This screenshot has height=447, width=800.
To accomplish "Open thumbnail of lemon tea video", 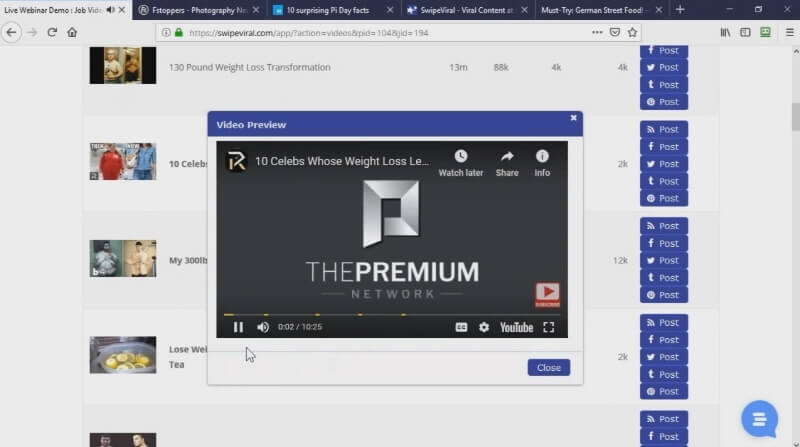I will click(x=123, y=355).
